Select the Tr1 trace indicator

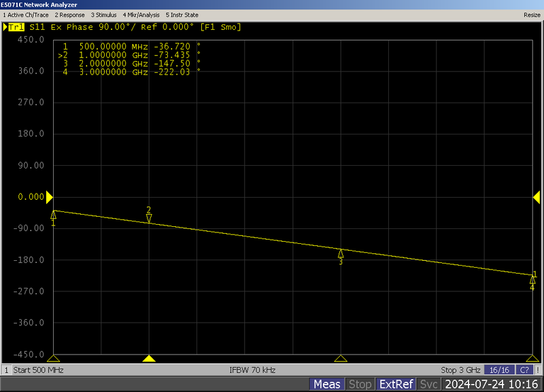(15, 28)
